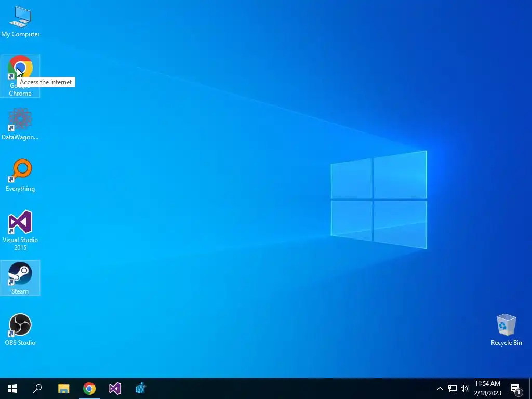Switch to Chrome in the taskbar
This screenshot has height=399, width=532.
(89, 389)
